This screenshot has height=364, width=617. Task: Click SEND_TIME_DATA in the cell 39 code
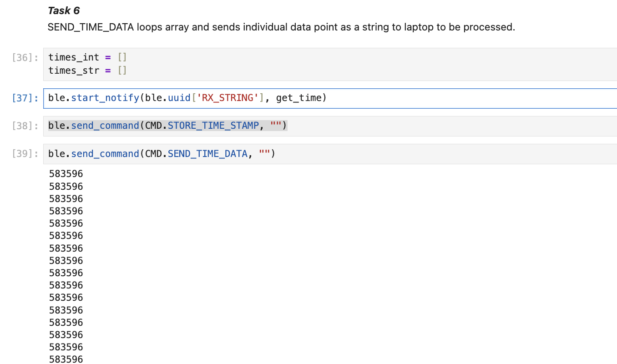[x=207, y=154]
